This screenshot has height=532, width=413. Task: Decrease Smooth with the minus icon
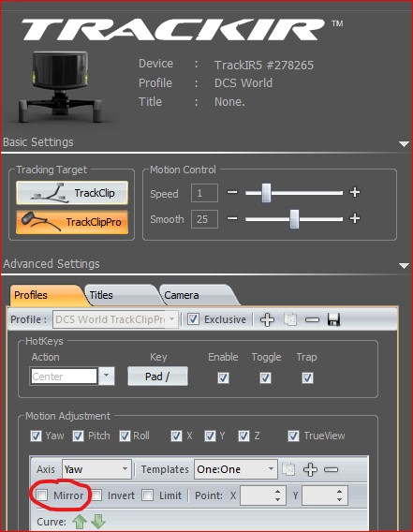pyautogui.click(x=232, y=218)
